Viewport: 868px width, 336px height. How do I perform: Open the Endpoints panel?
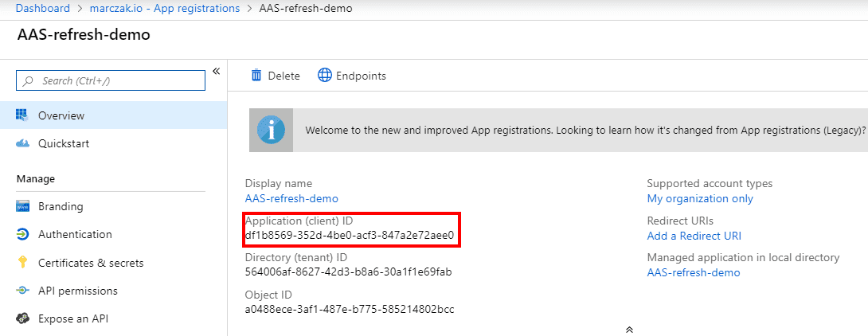coord(351,76)
